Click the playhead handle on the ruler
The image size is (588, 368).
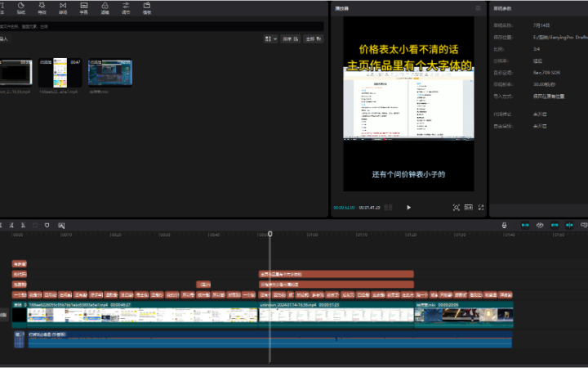pos(270,234)
